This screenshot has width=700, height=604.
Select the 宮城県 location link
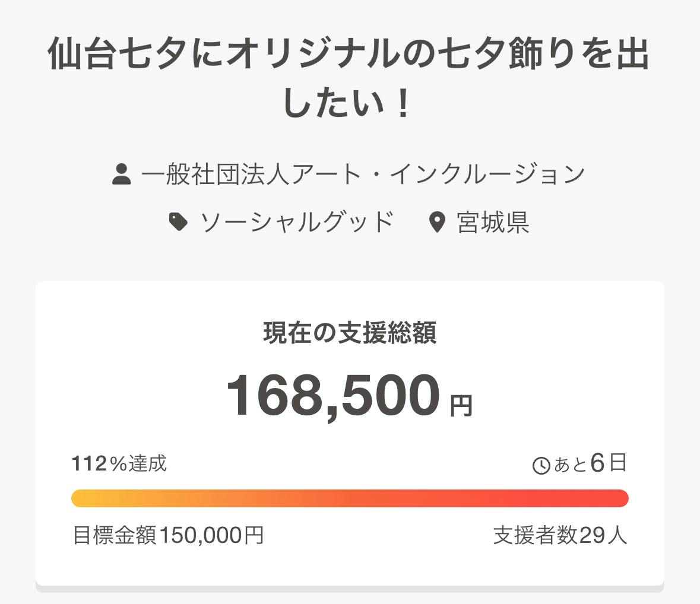point(493,222)
